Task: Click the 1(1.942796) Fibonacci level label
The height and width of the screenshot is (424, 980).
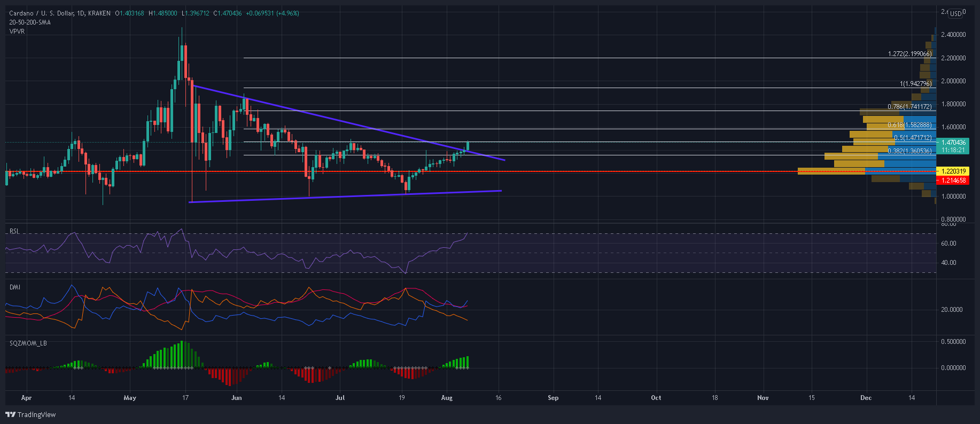Action: pos(915,84)
